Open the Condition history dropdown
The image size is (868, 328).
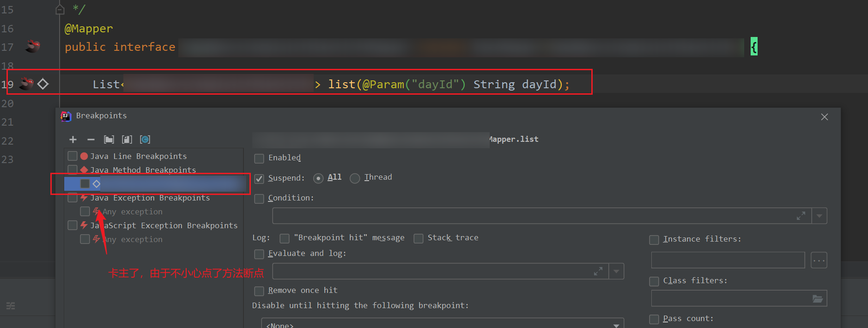[x=819, y=216]
